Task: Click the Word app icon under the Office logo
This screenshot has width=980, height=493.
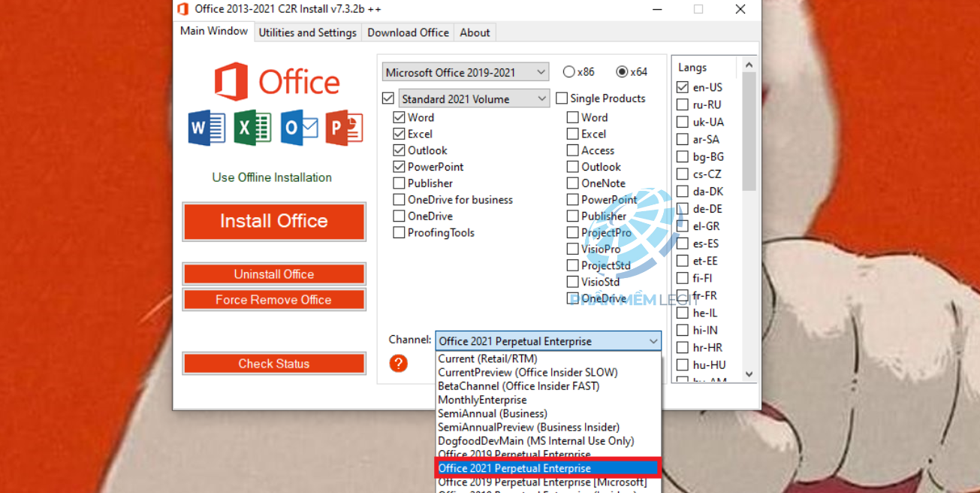Action: click(207, 127)
